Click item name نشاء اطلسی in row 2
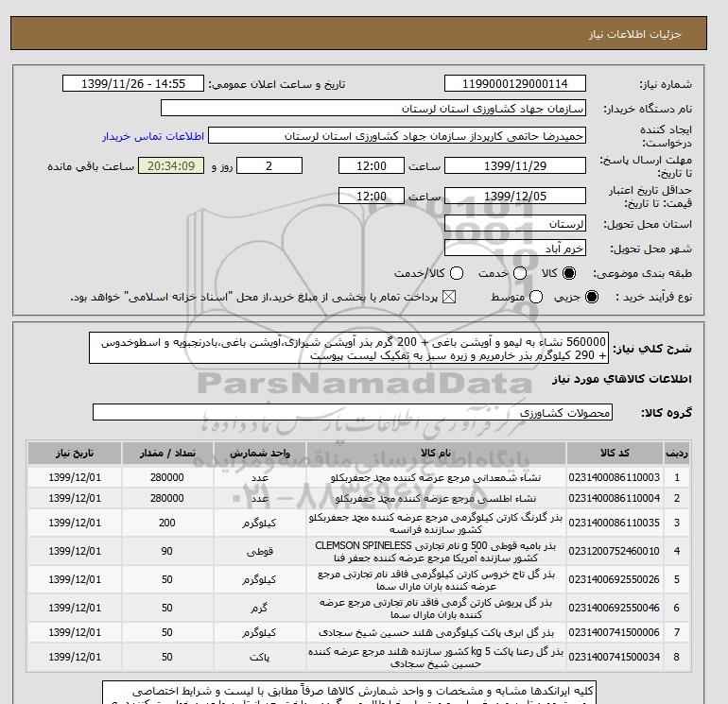 (436, 498)
